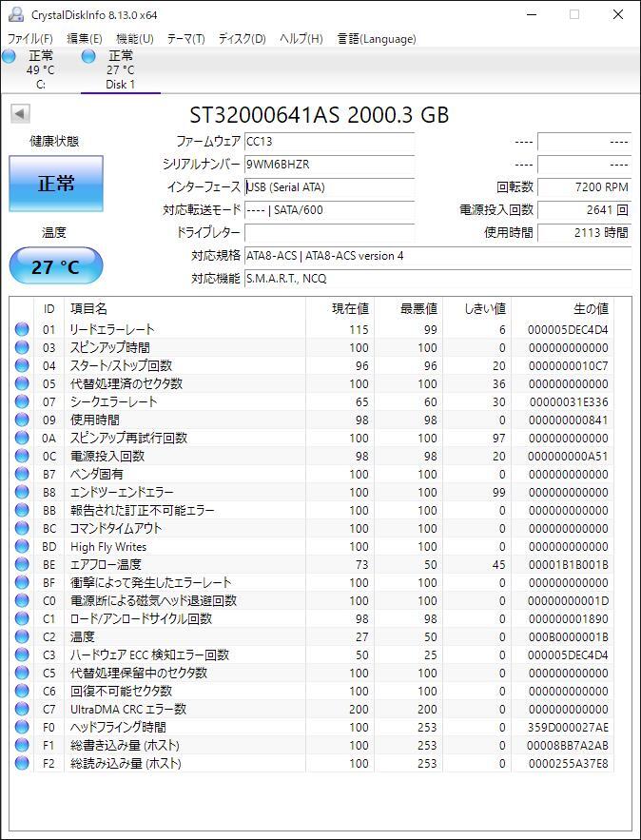Screen dimensions: 641x840
Task: Click raw value 000005DEC4D4 in row 01
Action: (568, 330)
